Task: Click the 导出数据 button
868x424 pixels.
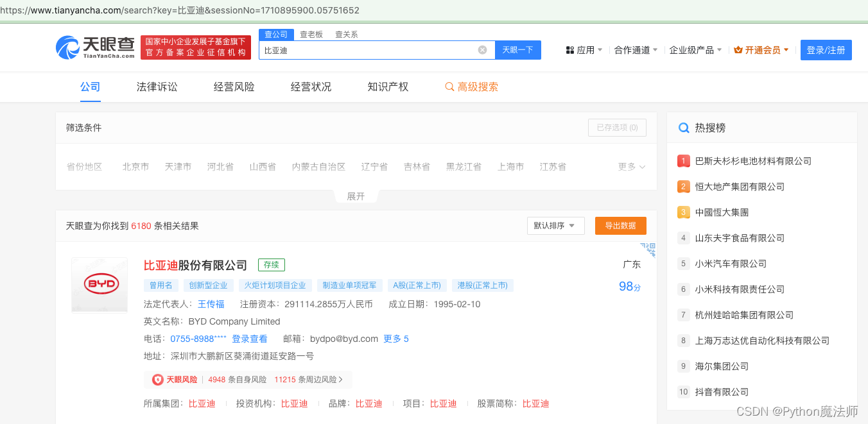Action: [621, 226]
